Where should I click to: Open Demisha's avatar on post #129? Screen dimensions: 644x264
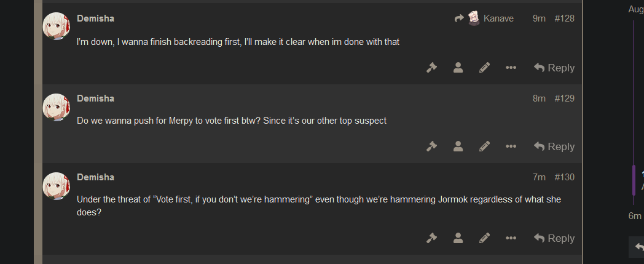(57, 107)
